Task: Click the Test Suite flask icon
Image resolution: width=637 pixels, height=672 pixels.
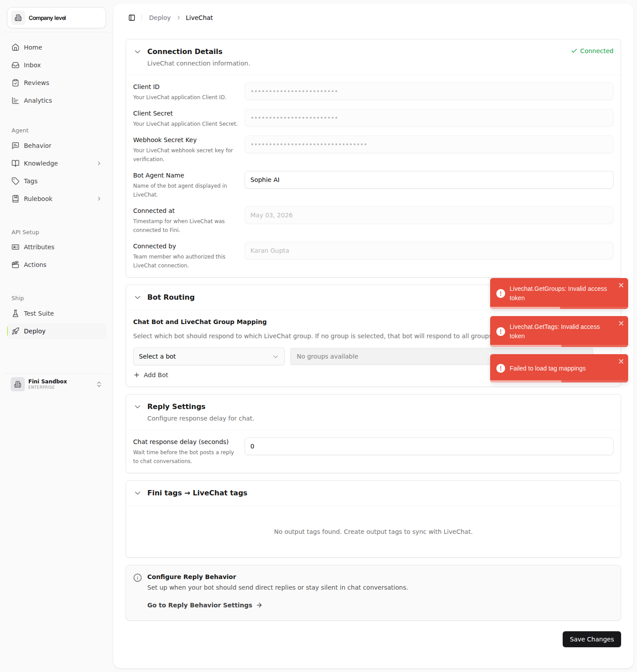Action: tap(15, 313)
